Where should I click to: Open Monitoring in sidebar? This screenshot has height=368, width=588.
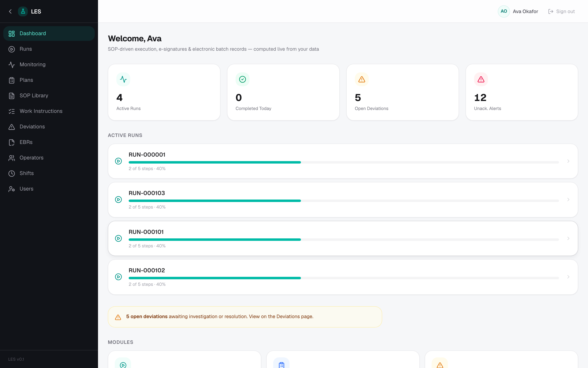(x=49, y=65)
